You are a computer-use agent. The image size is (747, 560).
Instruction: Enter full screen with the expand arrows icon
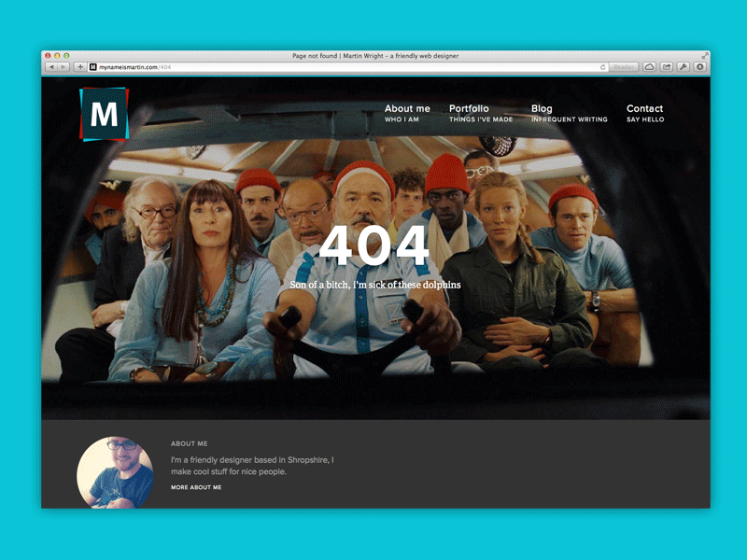click(705, 56)
